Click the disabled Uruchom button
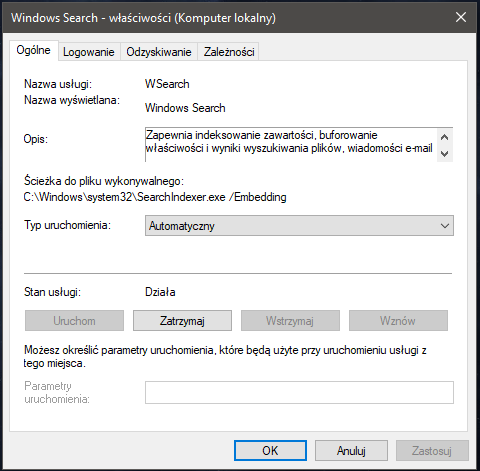Image resolution: width=480 pixels, height=471 pixels. [74, 321]
